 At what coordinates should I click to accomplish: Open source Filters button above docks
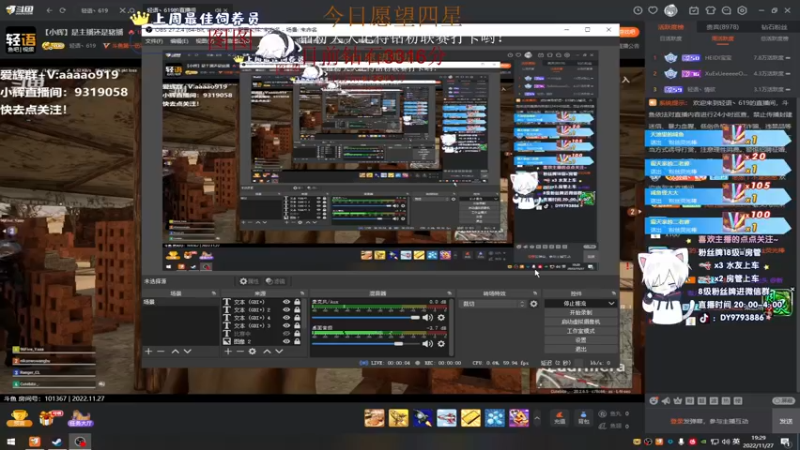276,282
